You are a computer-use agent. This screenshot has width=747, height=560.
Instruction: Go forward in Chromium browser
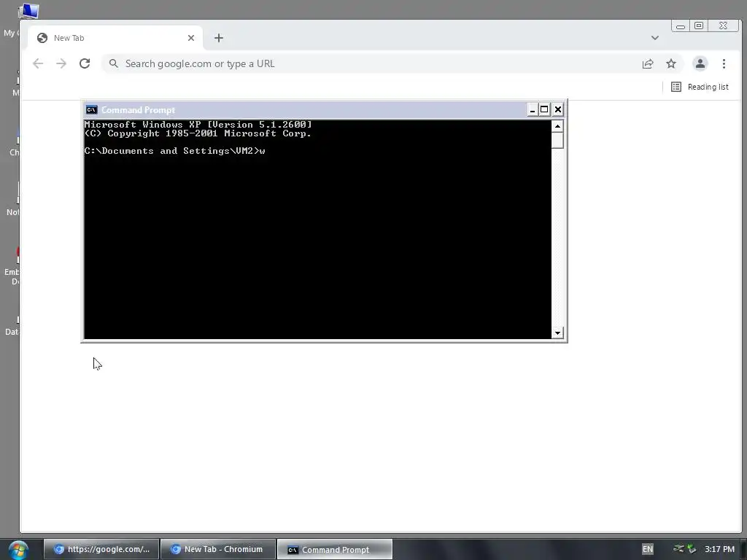[x=61, y=64]
